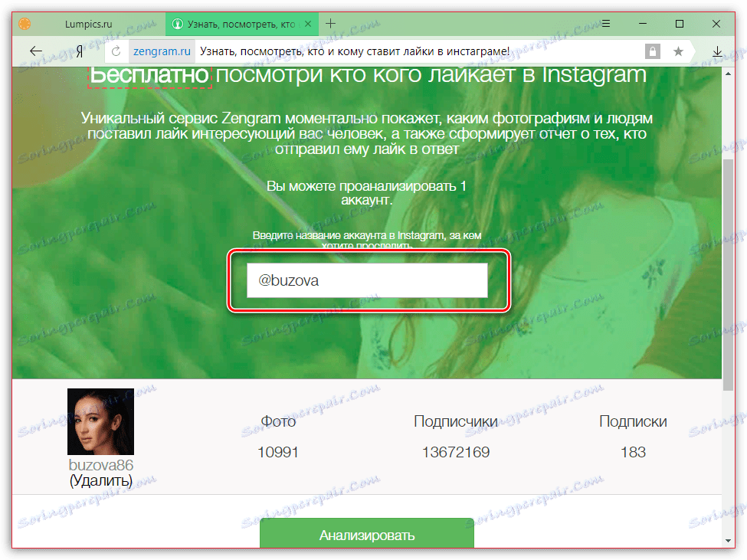Click the scrollbar up arrow

[x=728, y=74]
